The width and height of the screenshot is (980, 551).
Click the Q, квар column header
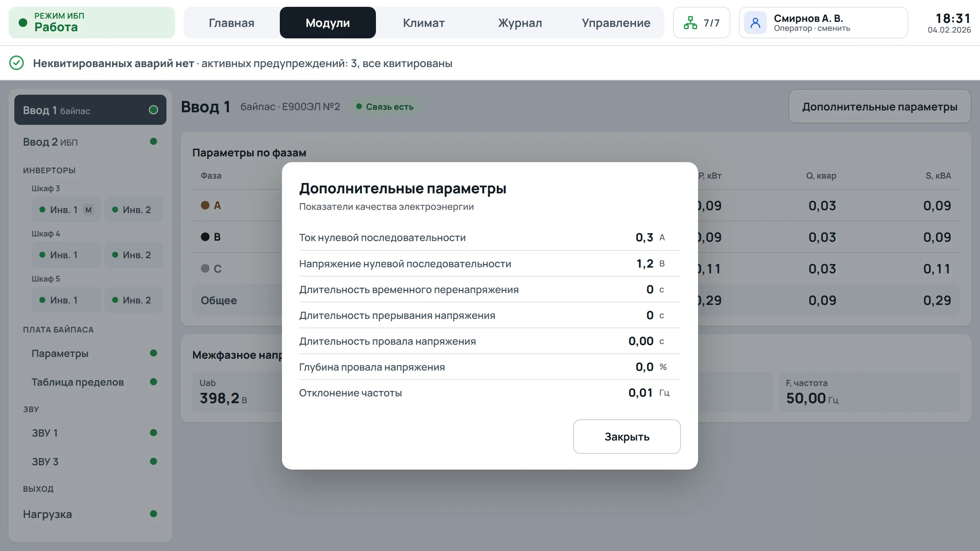[821, 175]
